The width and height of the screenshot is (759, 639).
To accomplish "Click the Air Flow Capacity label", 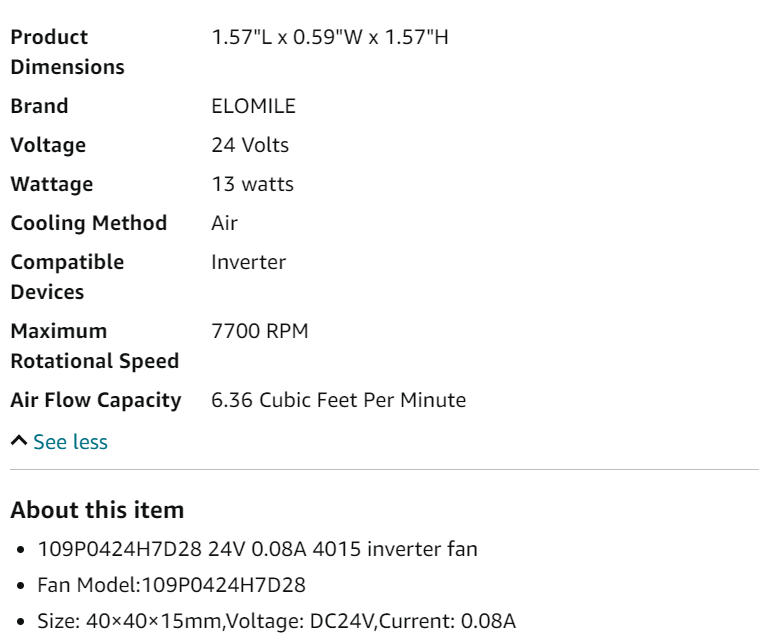I will (96, 400).
